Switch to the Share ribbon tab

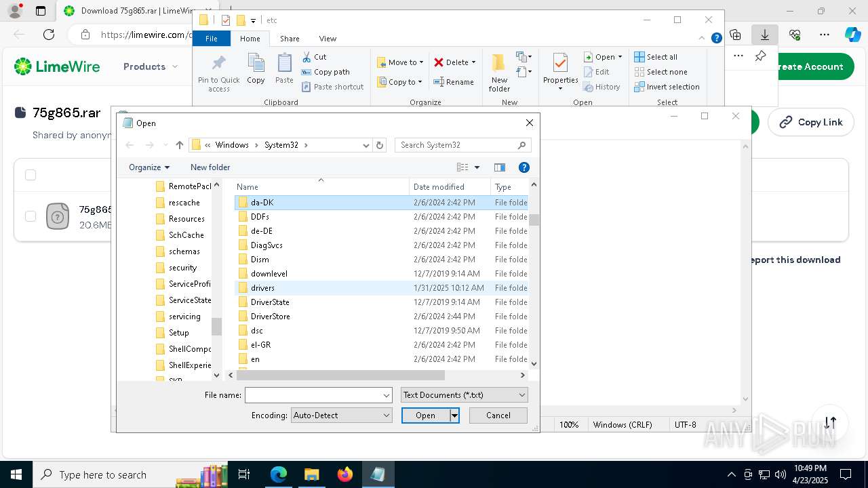pos(290,39)
